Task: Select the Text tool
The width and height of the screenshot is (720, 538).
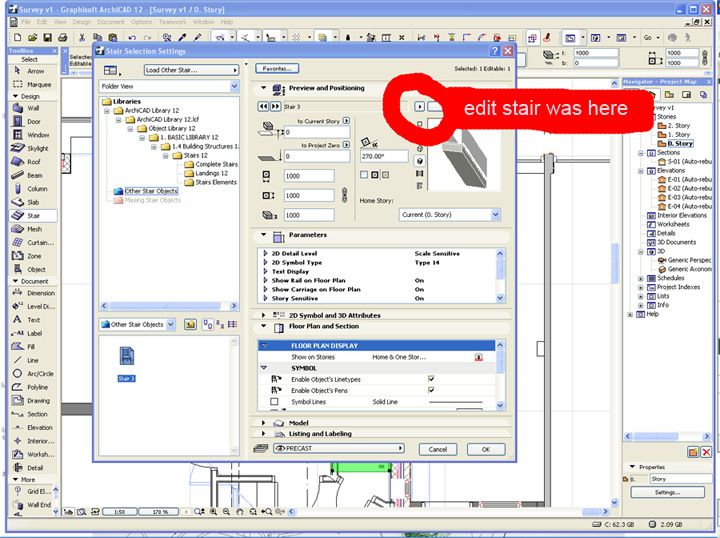Action: pyautogui.click(x=33, y=319)
